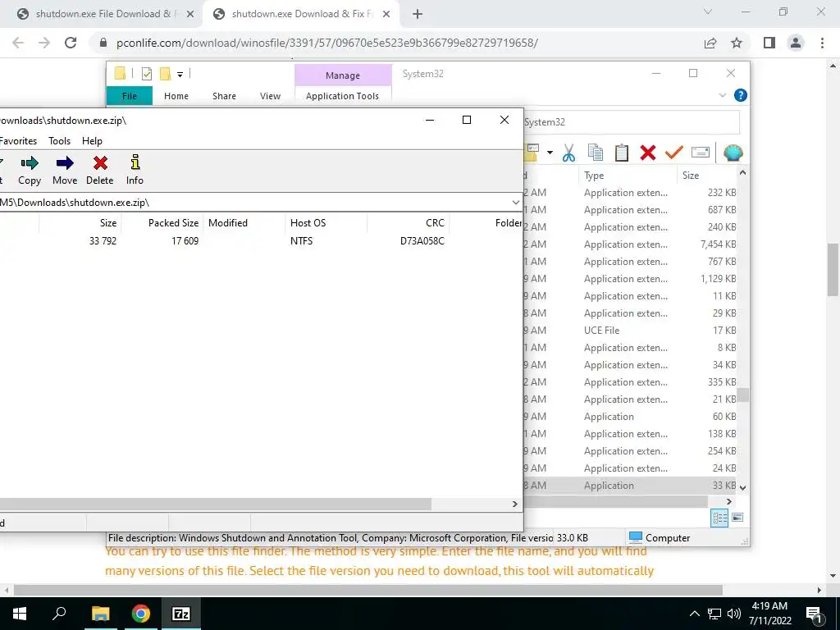Click right arrow of 7-Zip horizontal scrollbar
Image resolution: width=840 pixels, height=630 pixels.
coord(515,504)
